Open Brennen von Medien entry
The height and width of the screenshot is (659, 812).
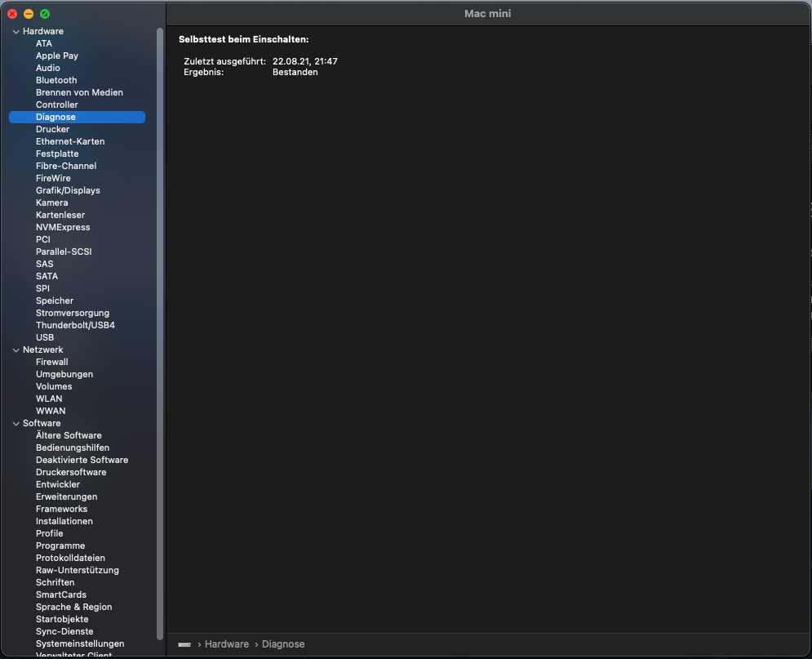79,92
